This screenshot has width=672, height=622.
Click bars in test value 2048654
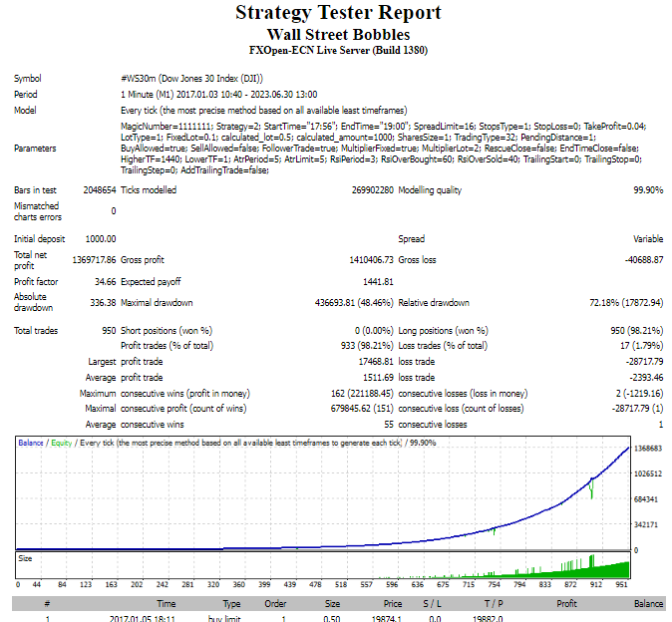point(100,190)
